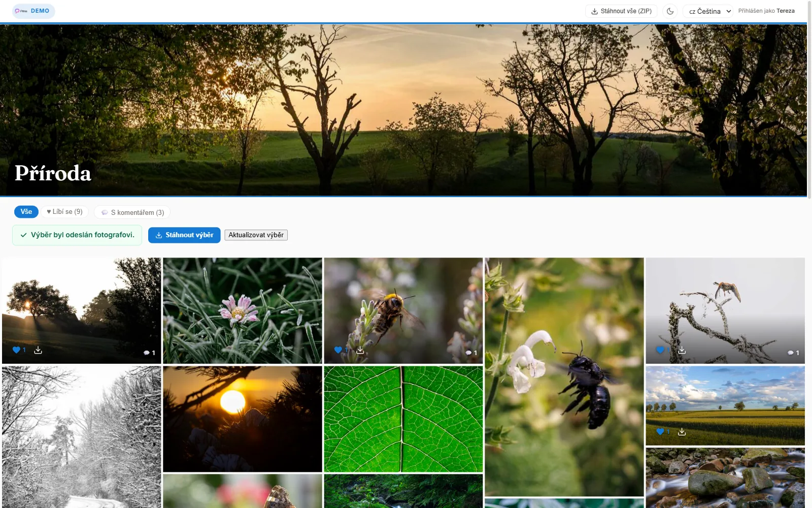Click Stáhnout vše (ZIP) button
The image size is (812, 508).
coord(621,11)
